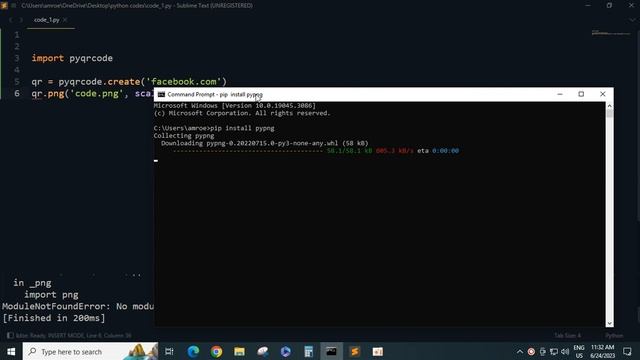Click 'import png' in the build output

pos(51,294)
